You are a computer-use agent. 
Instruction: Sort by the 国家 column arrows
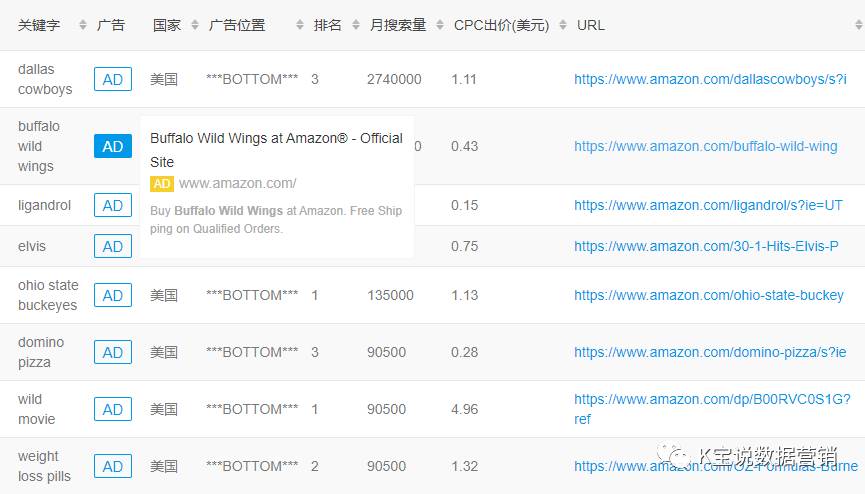point(195,25)
